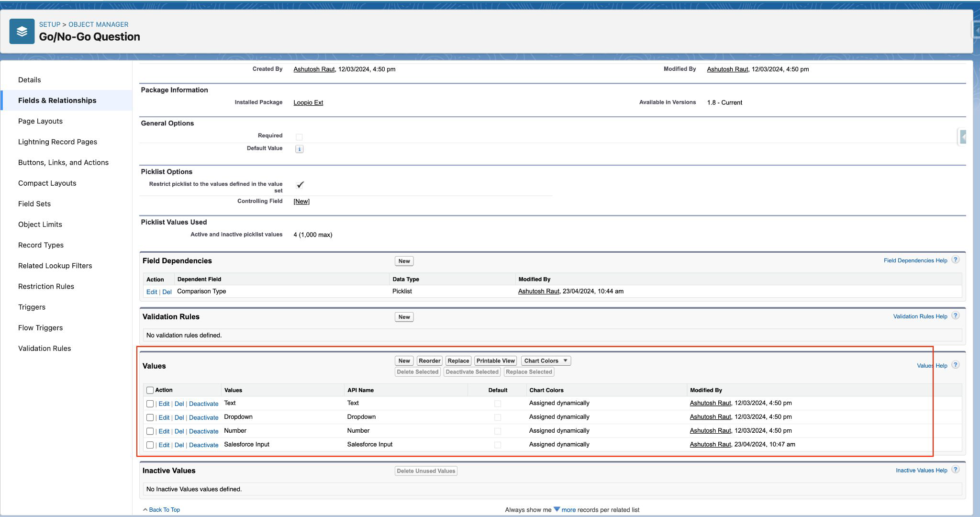The image size is (980, 517).
Task: Open Inactive Values help question-mark icon
Action: [x=955, y=470]
